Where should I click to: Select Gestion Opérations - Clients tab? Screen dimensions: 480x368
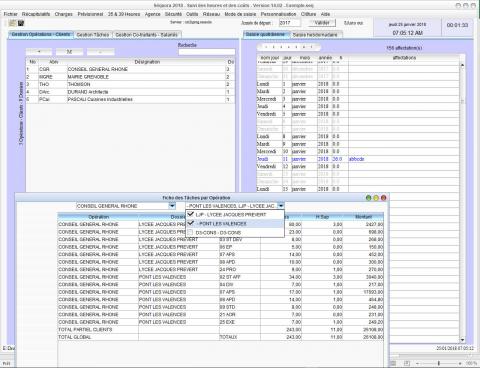pyautogui.click(x=41, y=34)
